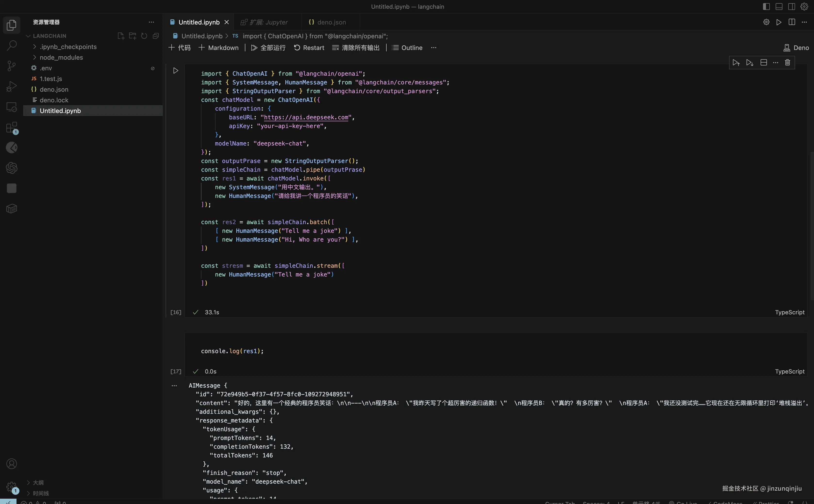Toggle the primary sidebar visibility
The image size is (814, 504).
point(766,7)
